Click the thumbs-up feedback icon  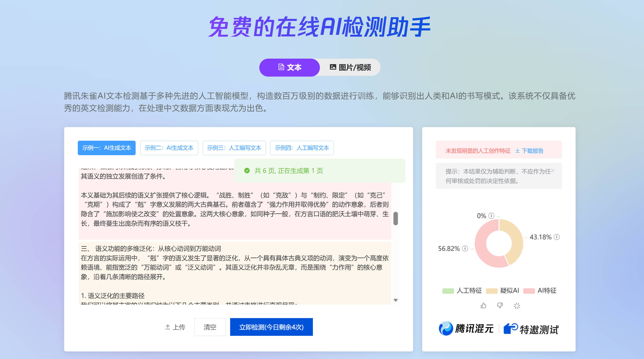click(x=483, y=305)
